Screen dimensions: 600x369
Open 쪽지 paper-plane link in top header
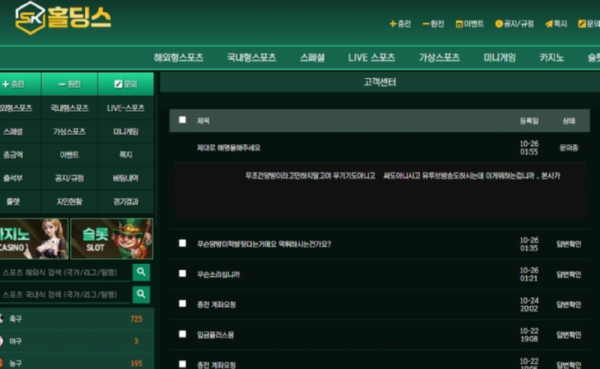[556, 24]
